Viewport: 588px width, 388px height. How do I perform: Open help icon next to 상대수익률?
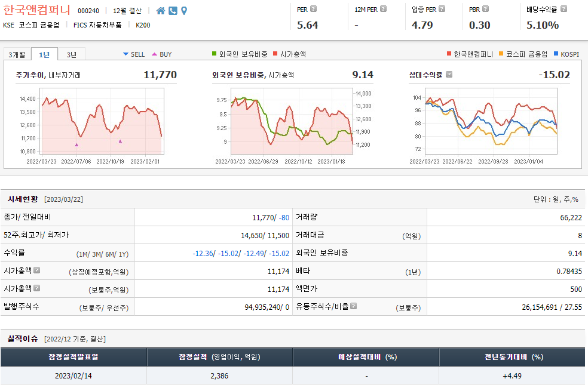click(449, 75)
